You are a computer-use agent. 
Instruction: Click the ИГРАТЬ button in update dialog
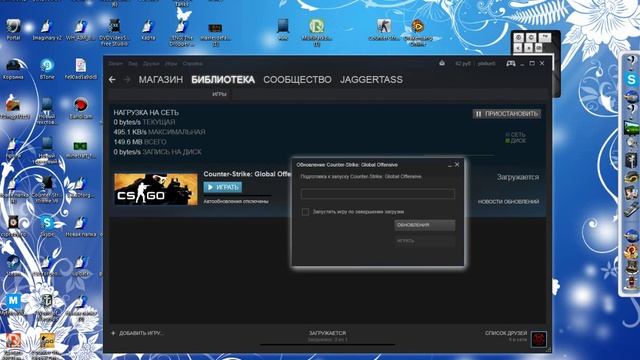pyautogui.click(x=424, y=241)
